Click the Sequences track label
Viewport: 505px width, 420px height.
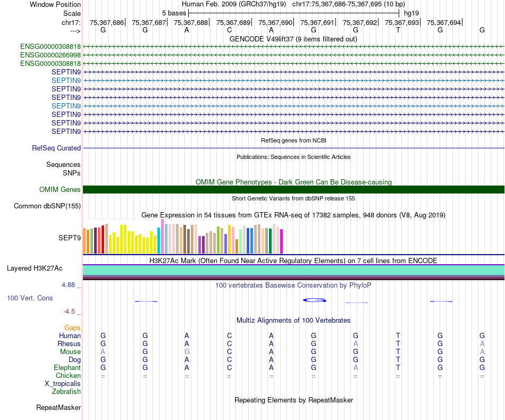63,165
